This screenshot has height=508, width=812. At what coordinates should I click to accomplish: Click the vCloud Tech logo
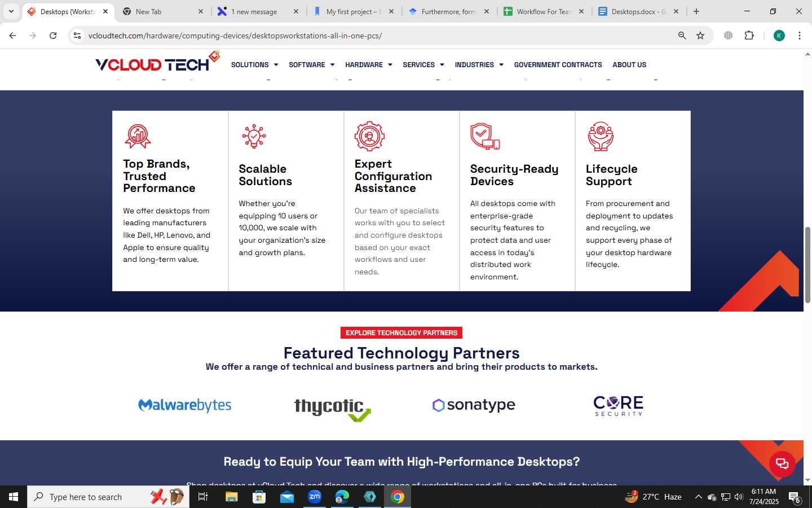[157, 62]
